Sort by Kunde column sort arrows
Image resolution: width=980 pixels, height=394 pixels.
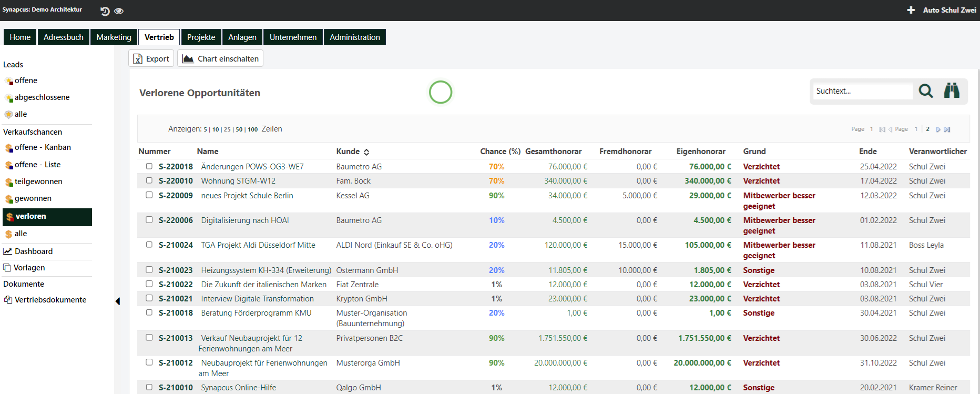[366, 152]
